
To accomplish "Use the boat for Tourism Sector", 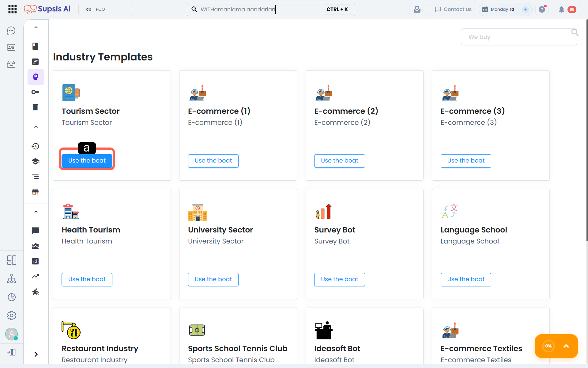I will coord(87,161).
